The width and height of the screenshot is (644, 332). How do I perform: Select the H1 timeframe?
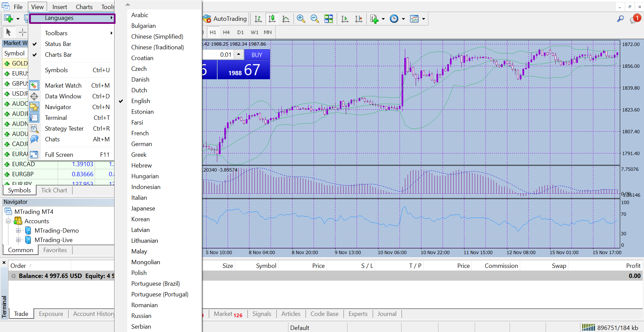click(213, 33)
